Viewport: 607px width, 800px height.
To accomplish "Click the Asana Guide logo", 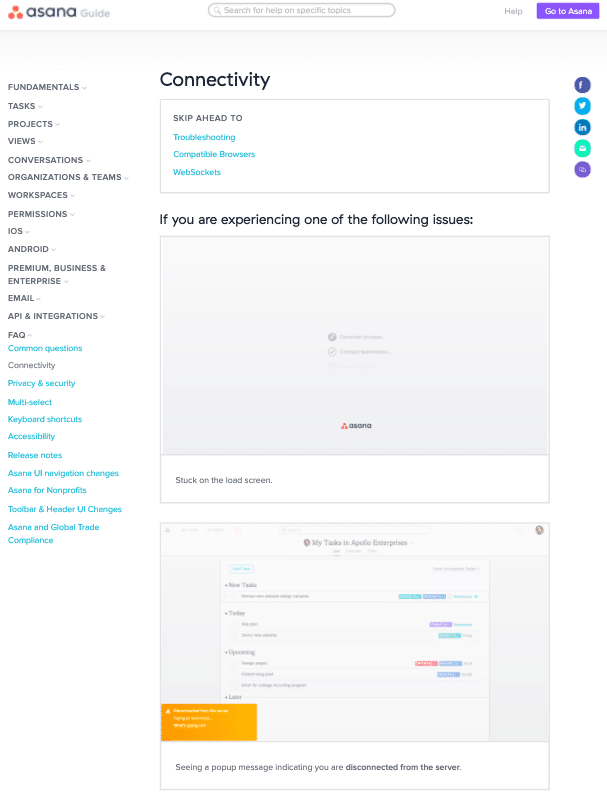I will 60,12.
